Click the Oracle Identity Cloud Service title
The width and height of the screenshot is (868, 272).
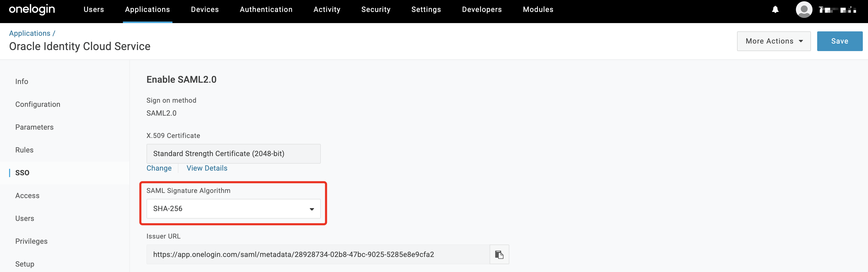pyautogui.click(x=80, y=46)
